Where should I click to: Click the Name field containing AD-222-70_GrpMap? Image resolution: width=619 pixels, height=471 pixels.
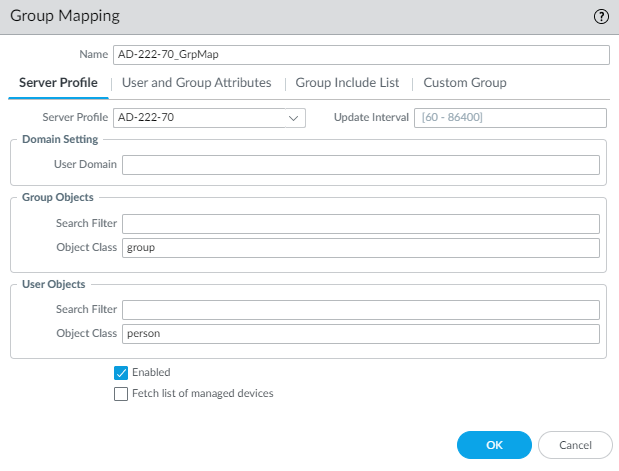pyautogui.click(x=361, y=55)
